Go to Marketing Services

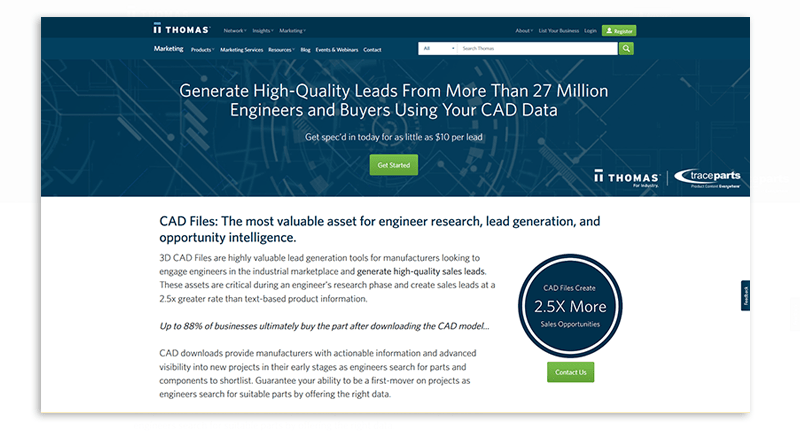(x=241, y=50)
